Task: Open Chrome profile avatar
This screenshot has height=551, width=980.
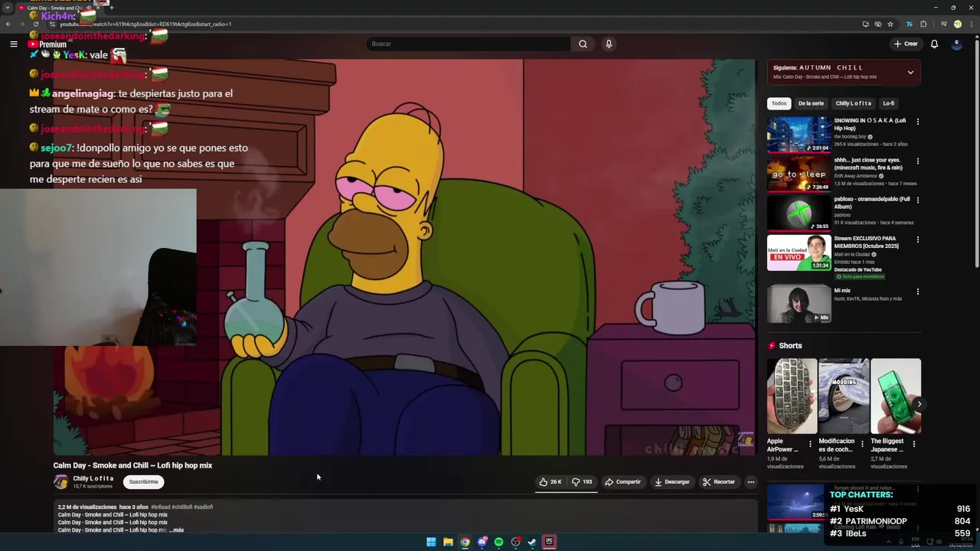Action: point(957,24)
